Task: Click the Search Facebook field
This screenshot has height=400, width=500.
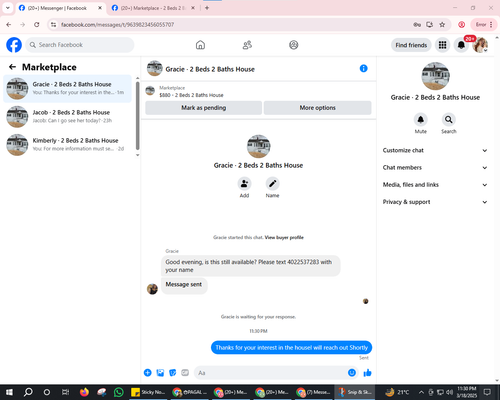Action: pyautogui.click(x=80, y=45)
